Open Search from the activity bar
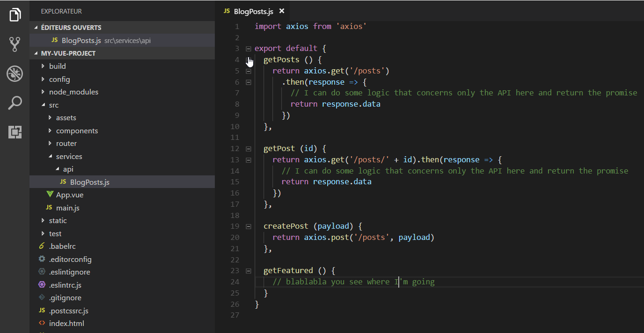Screen dimensions: 644x333 click(15, 102)
